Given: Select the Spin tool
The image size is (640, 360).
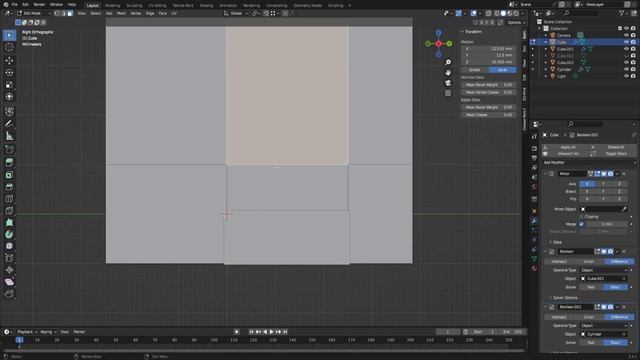Looking at the screenshot, I should 9,234.
